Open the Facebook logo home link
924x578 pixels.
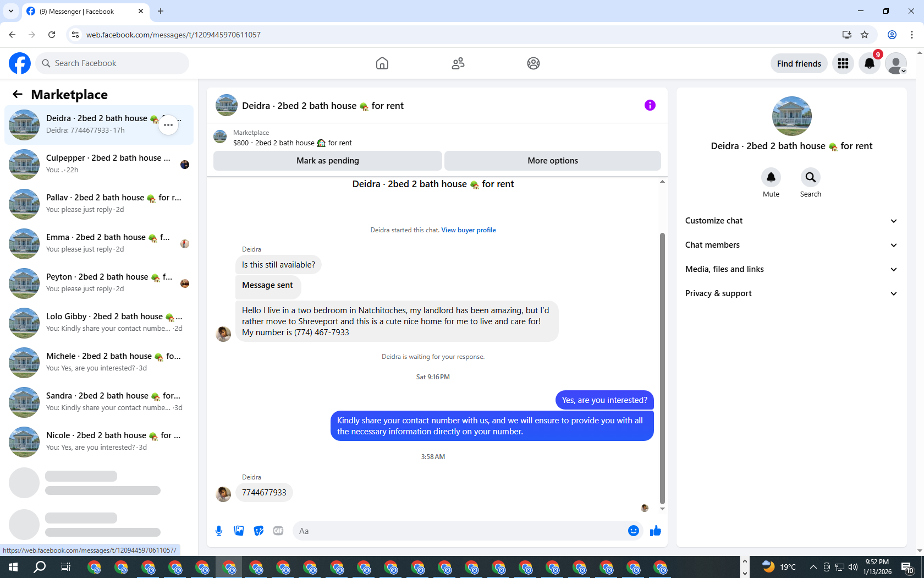pyautogui.click(x=20, y=63)
